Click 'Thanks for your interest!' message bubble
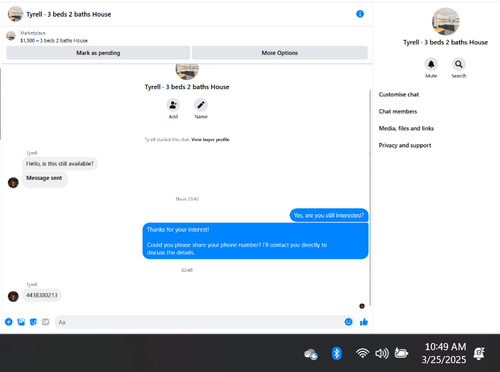Viewport: 500px width, 372px height. click(x=255, y=241)
